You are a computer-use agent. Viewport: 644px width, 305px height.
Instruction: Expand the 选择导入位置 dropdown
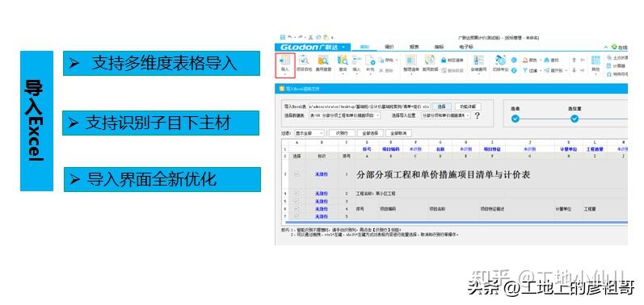[445, 115]
